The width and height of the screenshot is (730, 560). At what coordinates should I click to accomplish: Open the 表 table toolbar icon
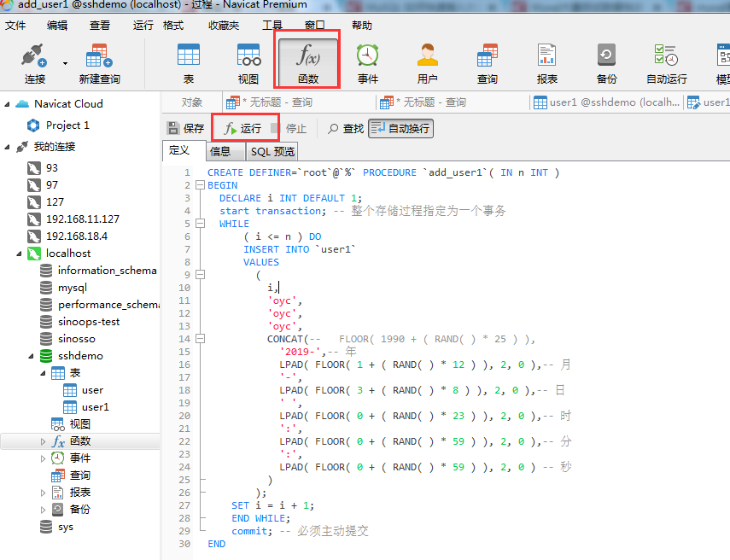coord(189,63)
